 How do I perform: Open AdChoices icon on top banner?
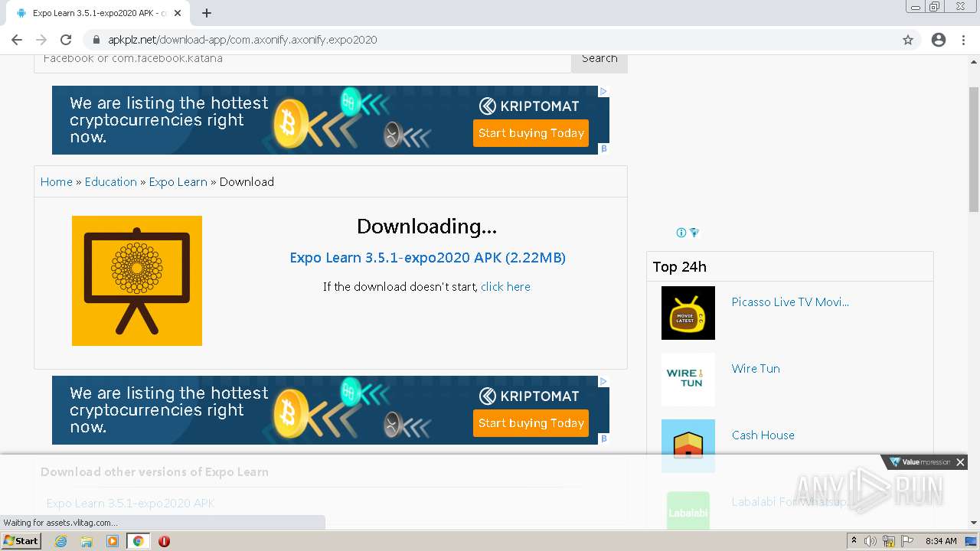(x=603, y=91)
